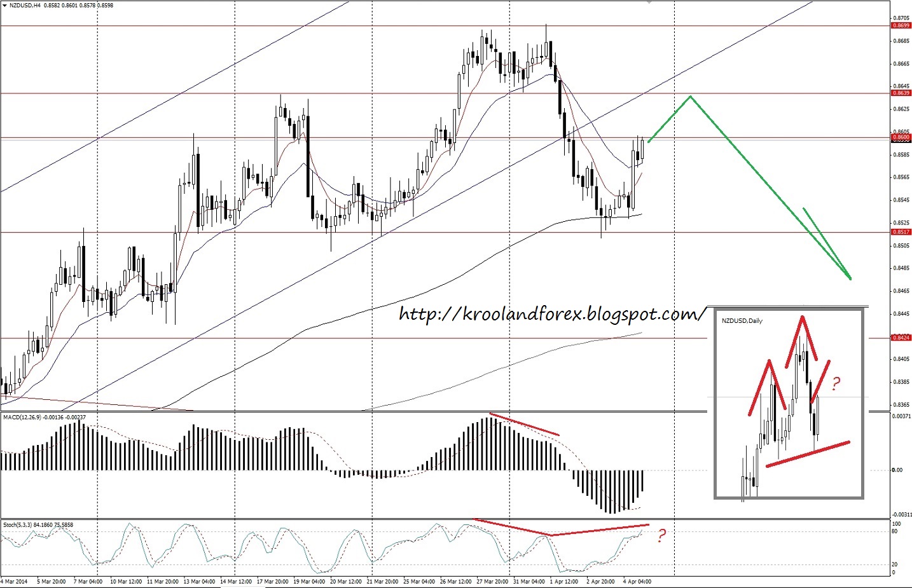Click the 7 Mar 04:00 time label
Image resolution: width=912 pixels, height=588 pixels.
coord(88,581)
